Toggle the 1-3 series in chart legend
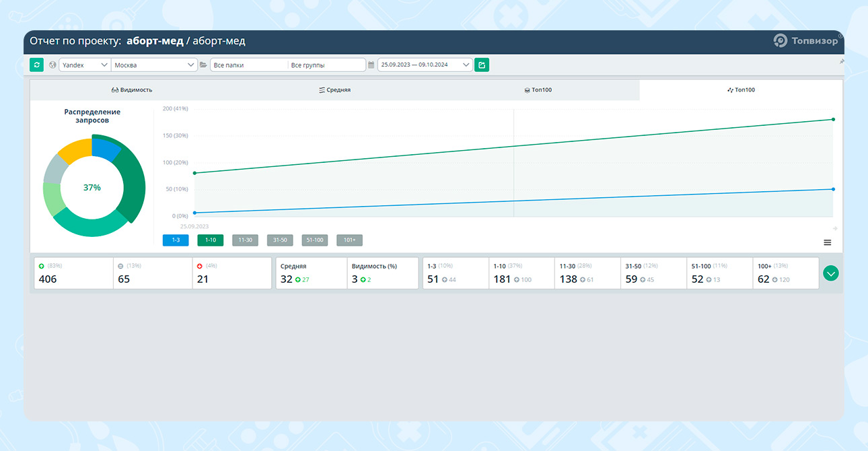Viewport: 868px width, 451px height. click(175, 240)
